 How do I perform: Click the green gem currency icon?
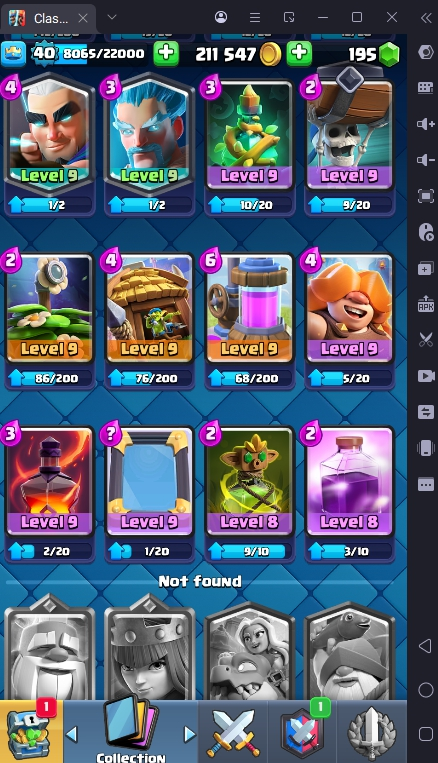pos(388,54)
